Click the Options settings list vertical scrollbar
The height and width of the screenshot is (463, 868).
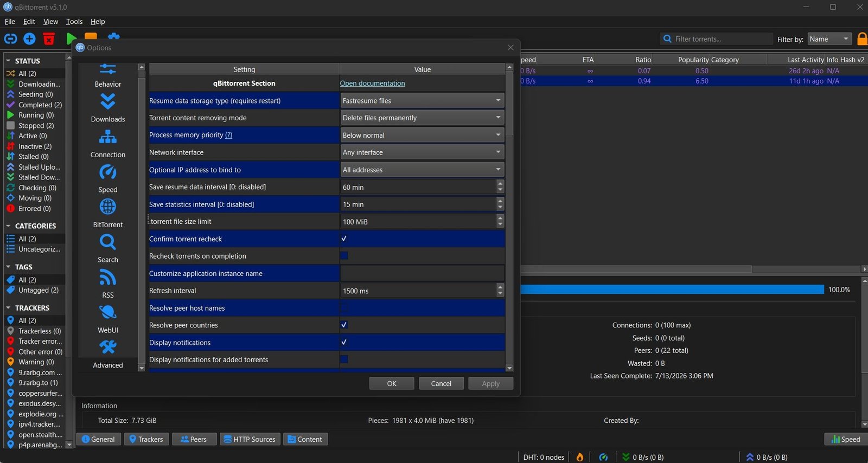pos(509,104)
